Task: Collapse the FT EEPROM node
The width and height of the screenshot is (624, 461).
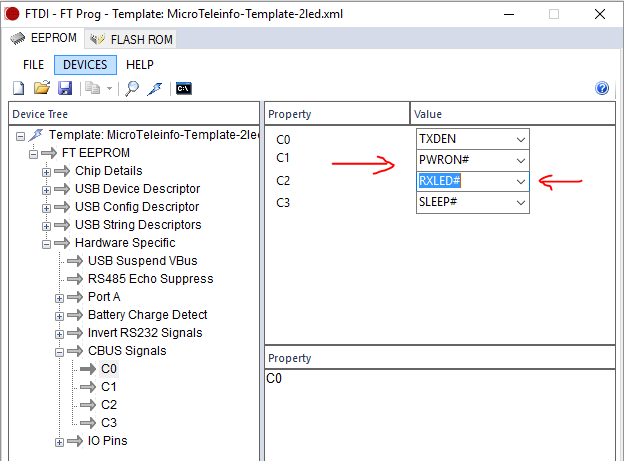Action: [x=33, y=154]
